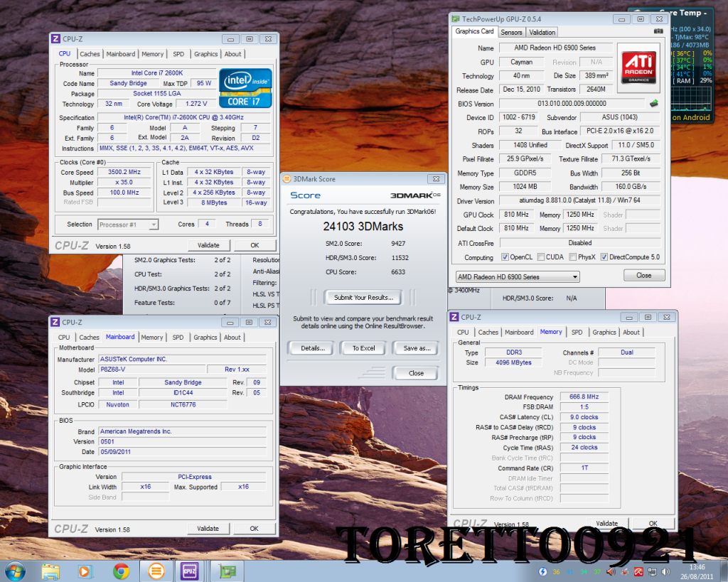Open the SPD tab in CPU-Z
This screenshot has height=582, width=728.
(x=178, y=53)
